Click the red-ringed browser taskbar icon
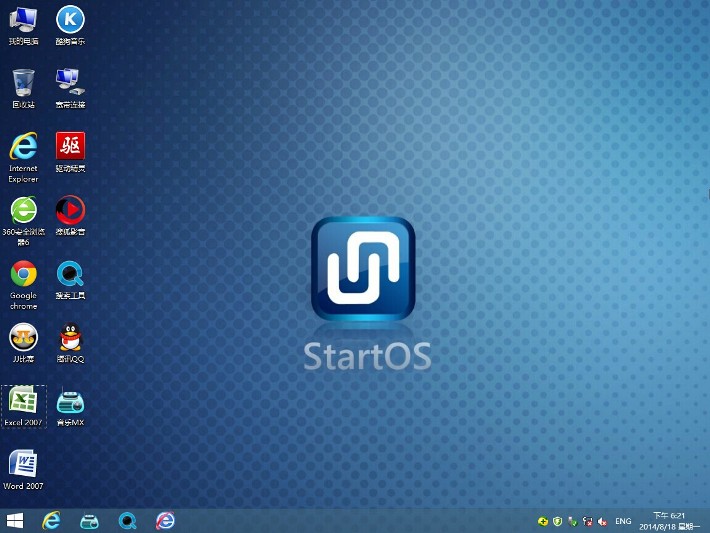The image size is (710, 533). coord(165,521)
